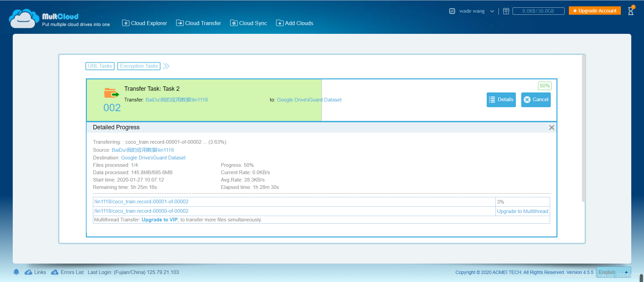This screenshot has height=282, width=644.
Task: Cancel the Task 2 transfer
Action: pyautogui.click(x=536, y=100)
